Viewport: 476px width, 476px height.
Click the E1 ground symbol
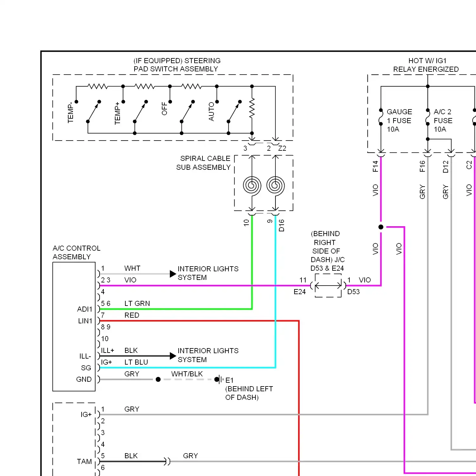[219, 379]
